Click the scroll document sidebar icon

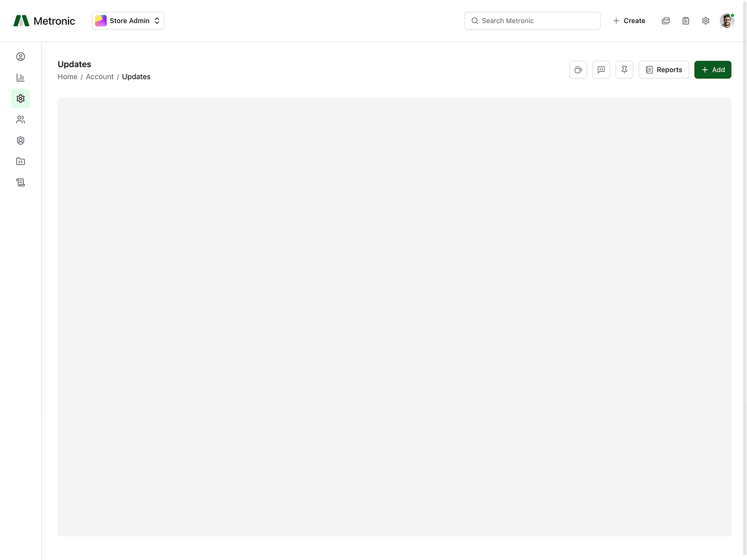point(21,182)
